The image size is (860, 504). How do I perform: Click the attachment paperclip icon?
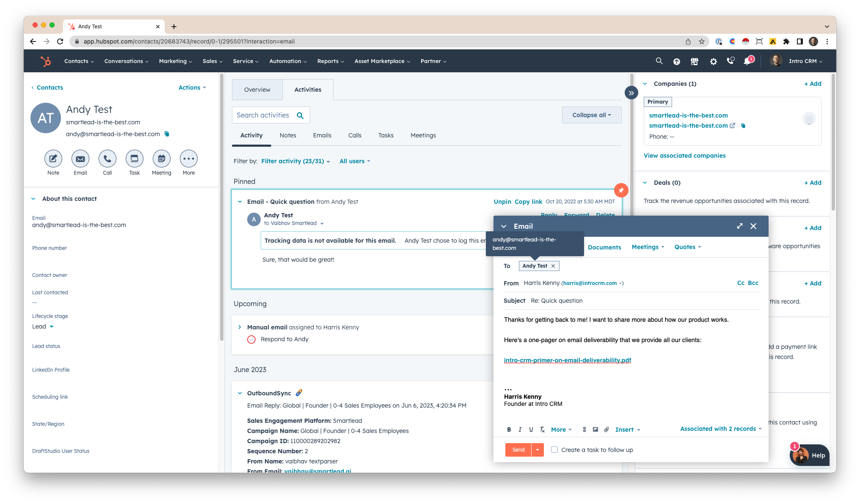click(606, 430)
